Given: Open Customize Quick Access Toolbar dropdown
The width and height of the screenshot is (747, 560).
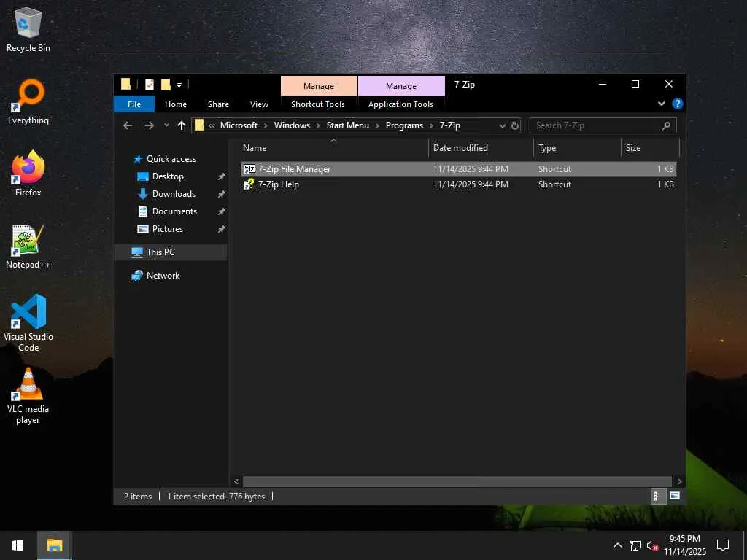Looking at the screenshot, I should coord(179,85).
